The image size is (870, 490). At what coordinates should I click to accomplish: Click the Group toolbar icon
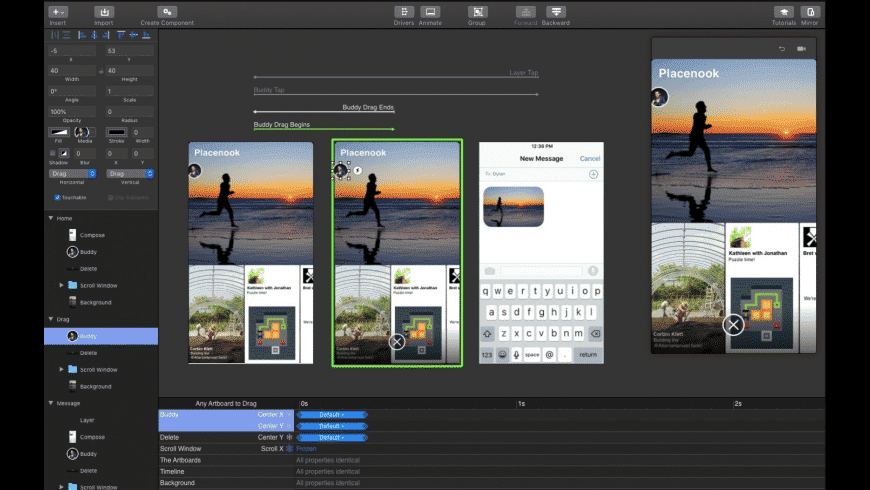(477, 12)
